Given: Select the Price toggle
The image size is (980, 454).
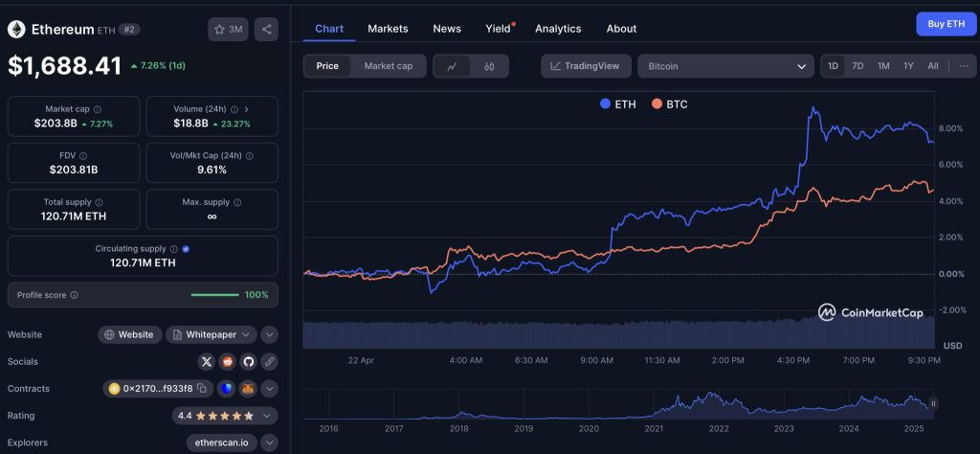Looking at the screenshot, I should [x=327, y=66].
